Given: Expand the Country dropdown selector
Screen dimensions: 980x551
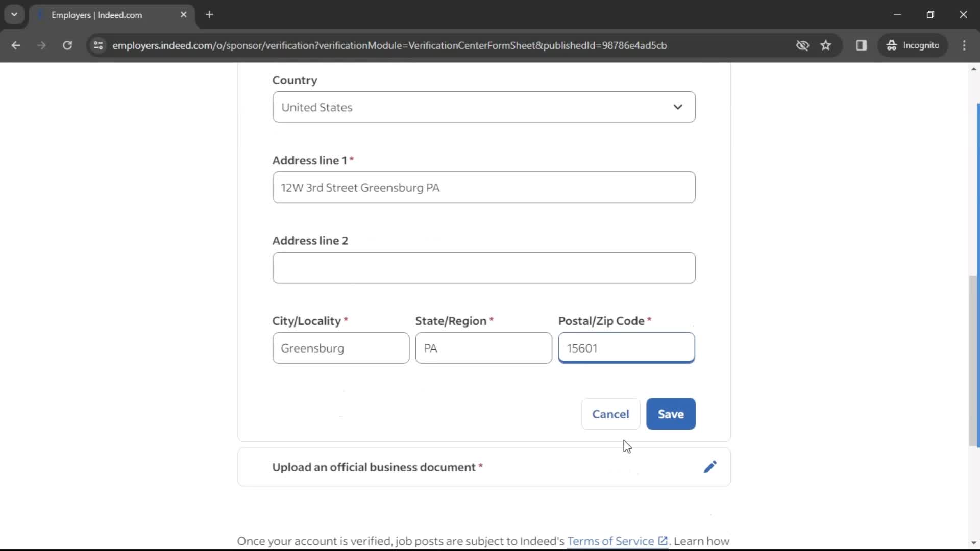Looking at the screenshot, I should point(483,107).
